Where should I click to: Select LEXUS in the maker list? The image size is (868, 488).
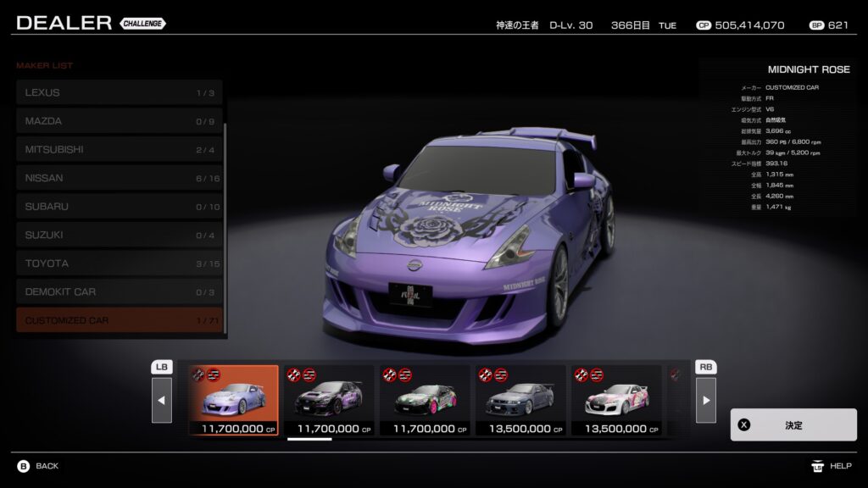(119, 92)
